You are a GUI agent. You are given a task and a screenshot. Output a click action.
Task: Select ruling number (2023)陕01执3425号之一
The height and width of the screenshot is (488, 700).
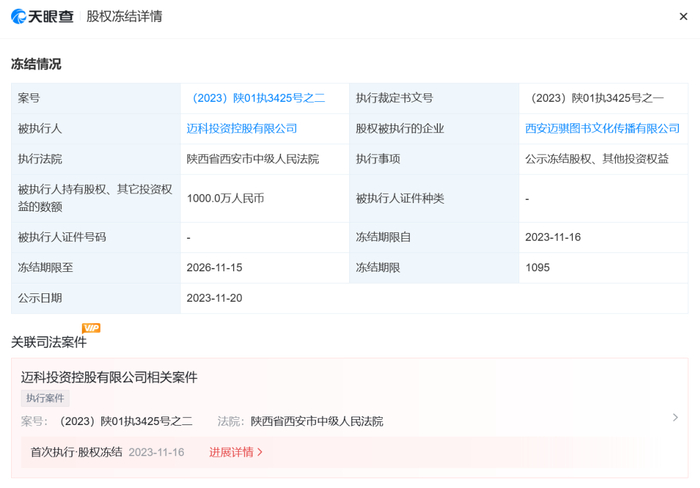coord(597,98)
